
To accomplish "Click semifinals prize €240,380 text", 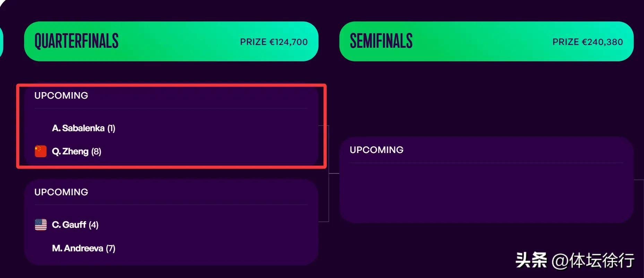I will 588,42.
